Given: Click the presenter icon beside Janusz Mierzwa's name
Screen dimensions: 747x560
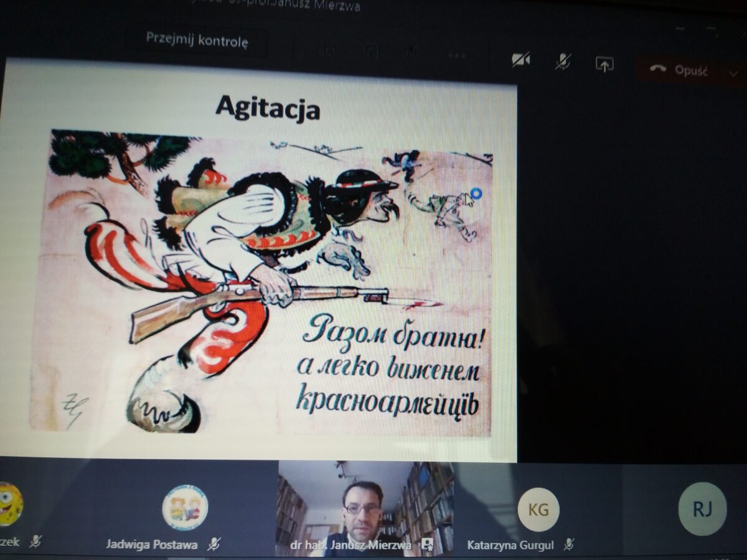Looking at the screenshot, I should [x=427, y=544].
